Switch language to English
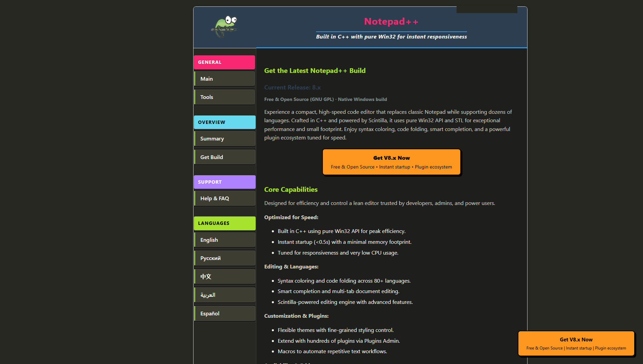The height and width of the screenshot is (364, 643). click(x=225, y=240)
